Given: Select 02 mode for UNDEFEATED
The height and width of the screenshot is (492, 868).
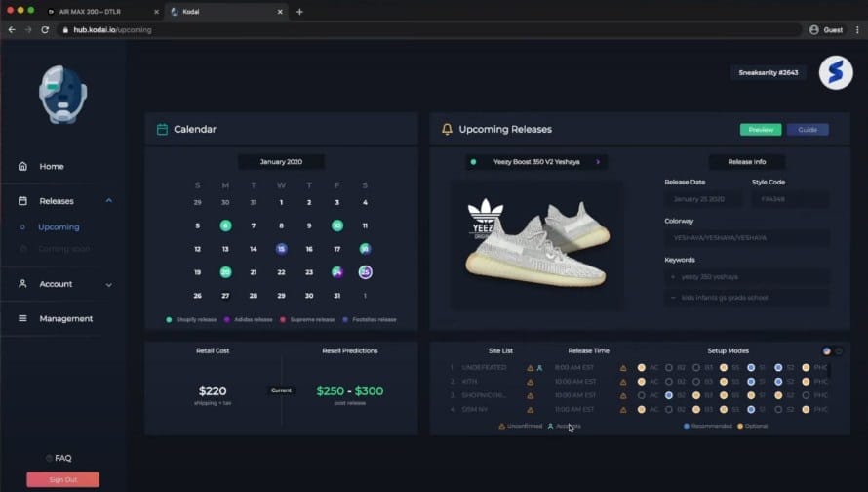Looking at the screenshot, I should (x=669, y=367).
